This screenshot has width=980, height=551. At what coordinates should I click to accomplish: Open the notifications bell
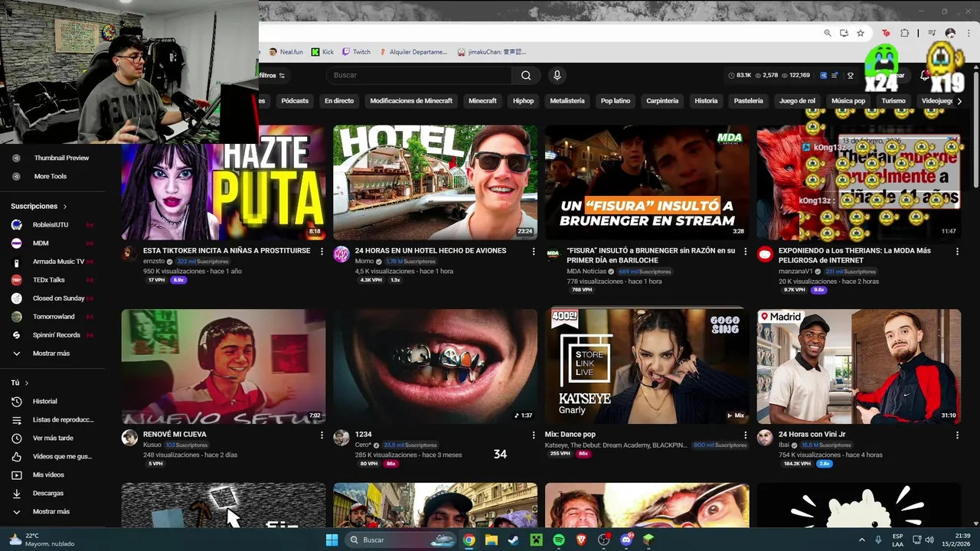point(924,75)
